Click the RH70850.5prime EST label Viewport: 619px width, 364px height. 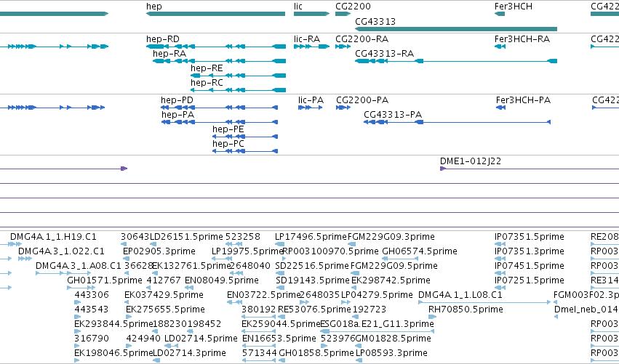(x=466, y=310)
